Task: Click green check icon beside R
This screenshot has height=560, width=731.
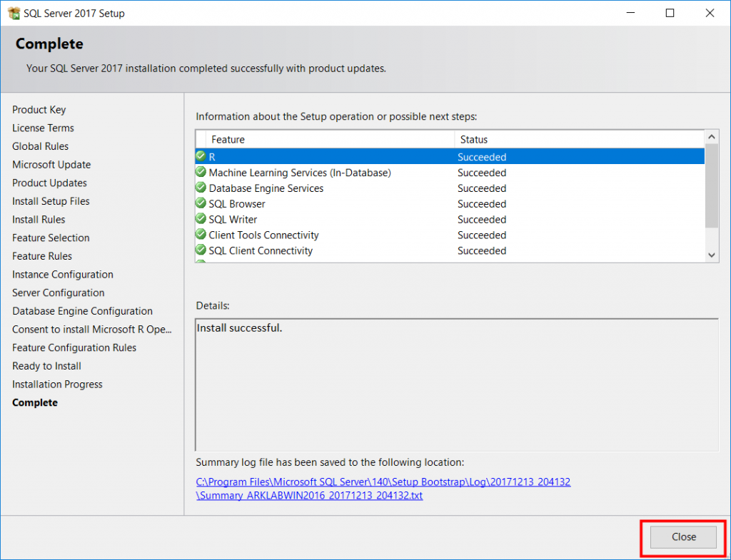Action: 201,156
